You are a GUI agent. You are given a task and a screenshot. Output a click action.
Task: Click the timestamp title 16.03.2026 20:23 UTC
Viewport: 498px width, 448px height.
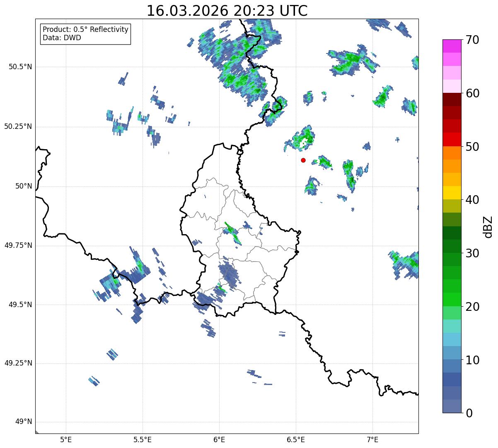click(227, 11)
